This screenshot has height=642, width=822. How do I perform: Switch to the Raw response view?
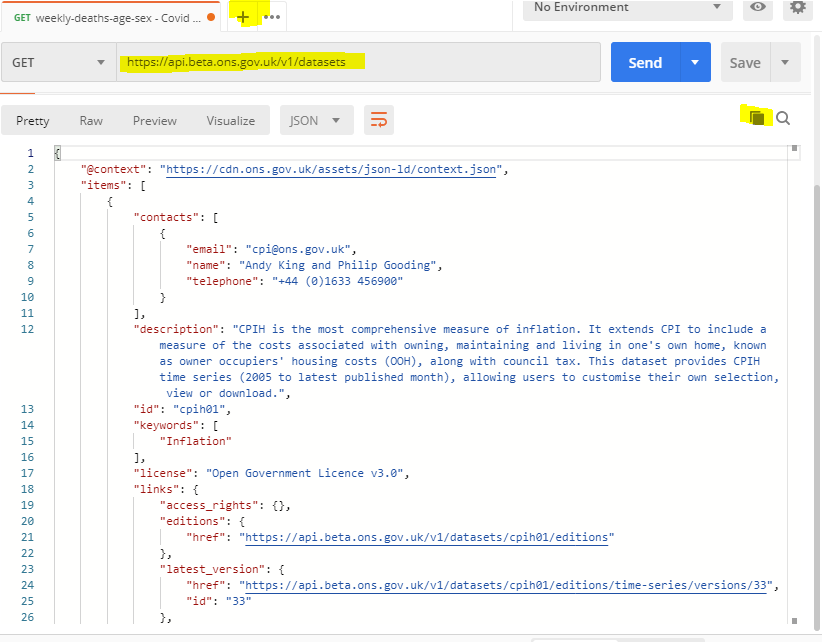pos(91,120)
